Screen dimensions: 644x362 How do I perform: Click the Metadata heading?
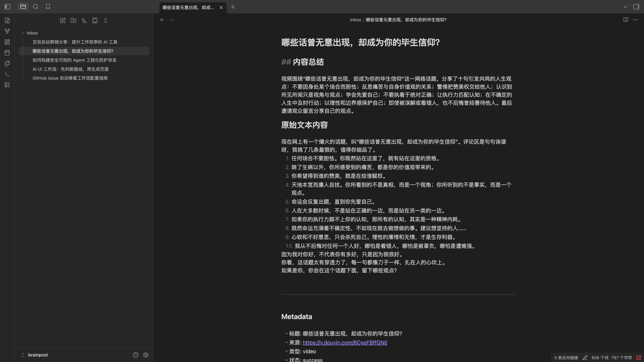(x=297, y=317)
